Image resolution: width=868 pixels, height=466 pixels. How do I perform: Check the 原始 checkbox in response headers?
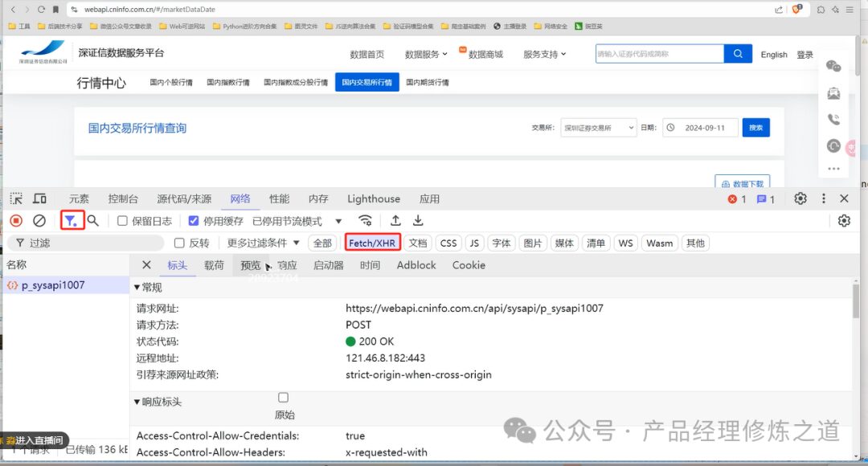pos(284,398)
